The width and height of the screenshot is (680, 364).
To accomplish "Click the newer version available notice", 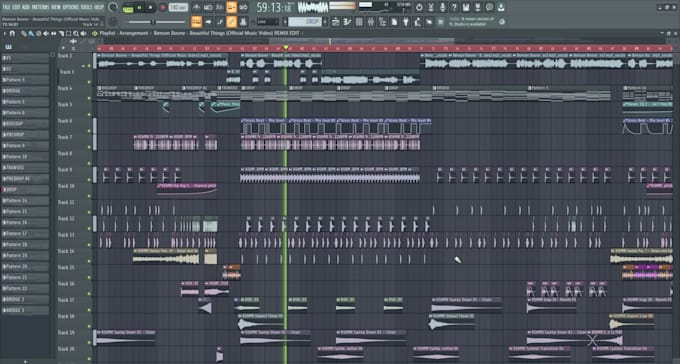I will coord(472,22).
